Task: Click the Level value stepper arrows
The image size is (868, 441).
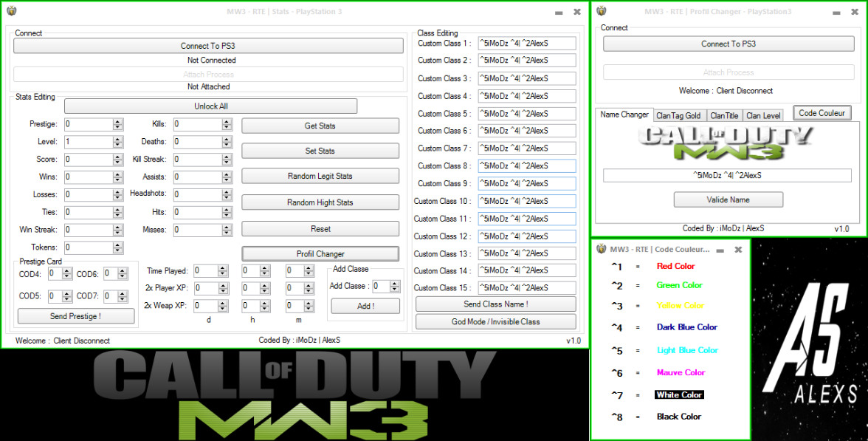Action: coord(118,142)
